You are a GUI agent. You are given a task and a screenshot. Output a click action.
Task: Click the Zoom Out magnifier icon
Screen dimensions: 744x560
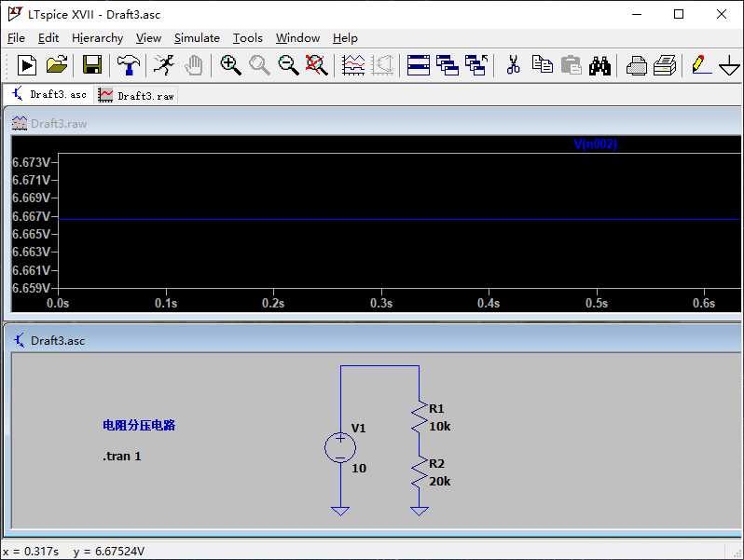tap(288, 64)
